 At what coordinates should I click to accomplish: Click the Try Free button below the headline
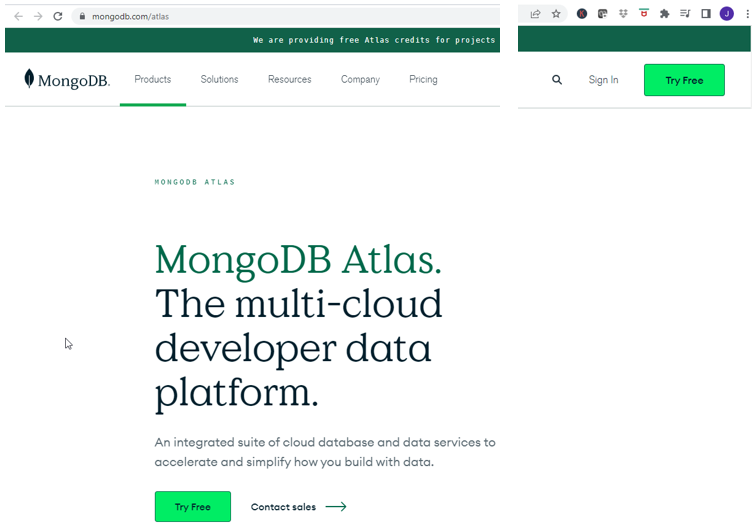coord(193,506)
